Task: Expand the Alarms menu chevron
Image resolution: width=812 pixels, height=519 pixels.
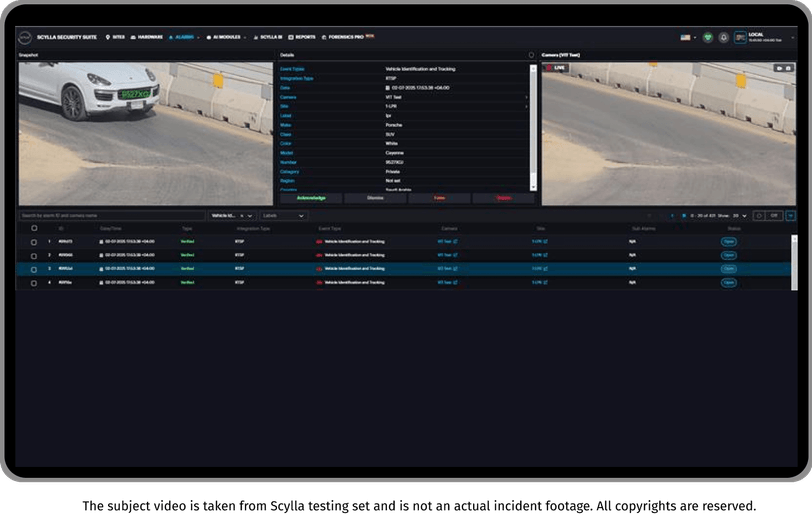Action: coord(198,38)
